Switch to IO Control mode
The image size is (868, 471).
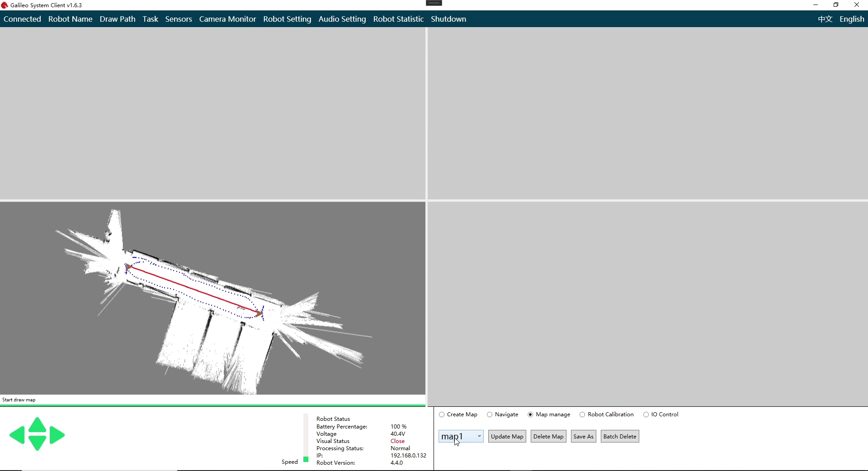click(x=646, y=414)
